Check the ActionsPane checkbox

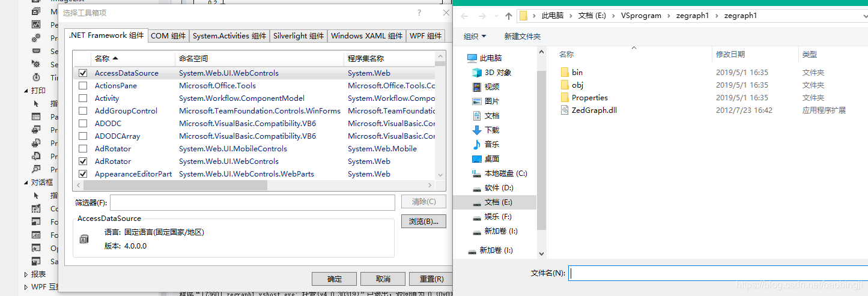pyautogui.click(x=83, y=86)
